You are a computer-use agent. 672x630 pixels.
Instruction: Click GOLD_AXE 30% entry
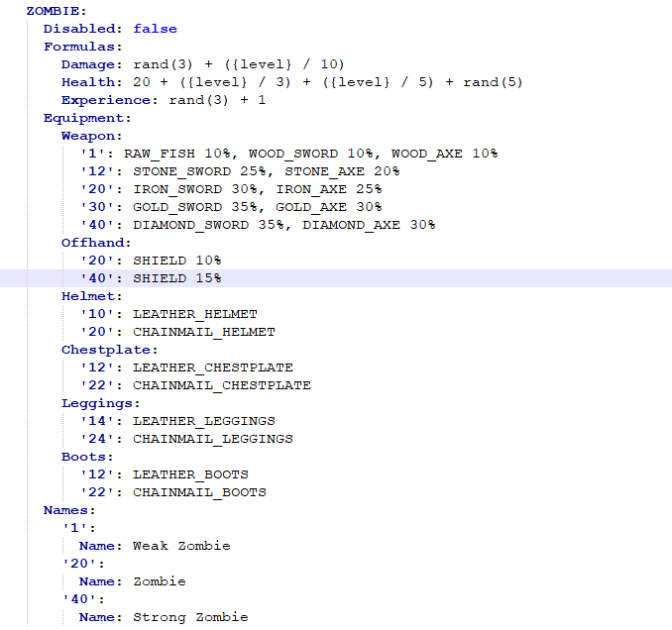tap(329, 207)
